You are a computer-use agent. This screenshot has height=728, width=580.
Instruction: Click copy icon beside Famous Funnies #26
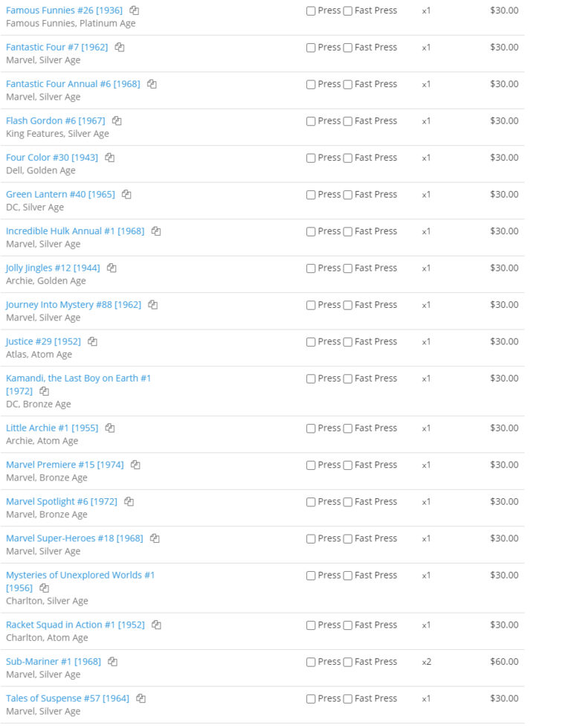tap(134, 10)
